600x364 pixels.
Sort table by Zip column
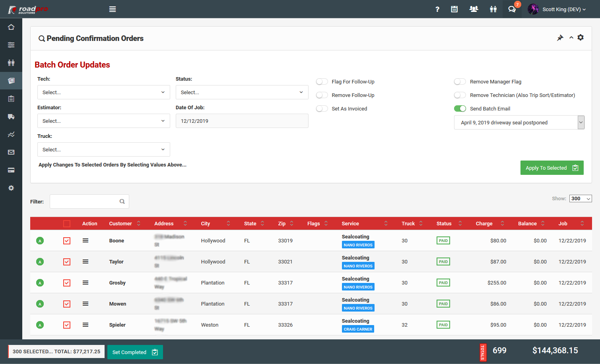click(x=285, y=224)
